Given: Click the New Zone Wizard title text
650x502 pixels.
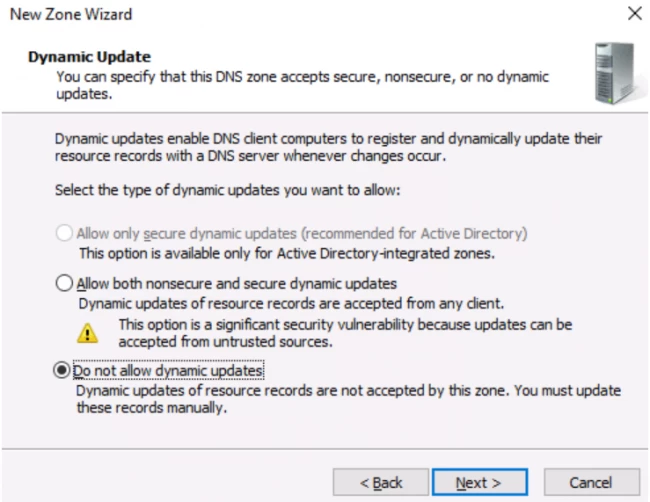Looking at the screenshot, I should [71, 15].
